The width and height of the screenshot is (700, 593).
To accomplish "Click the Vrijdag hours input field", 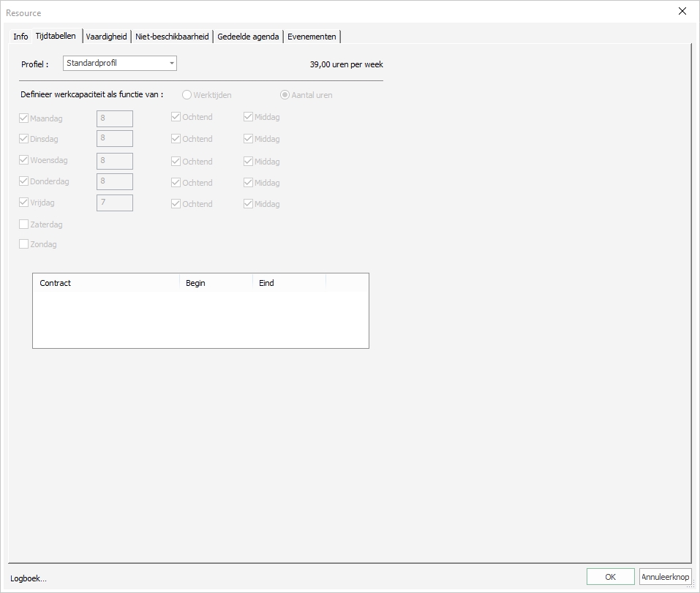I will pos(114,203).
